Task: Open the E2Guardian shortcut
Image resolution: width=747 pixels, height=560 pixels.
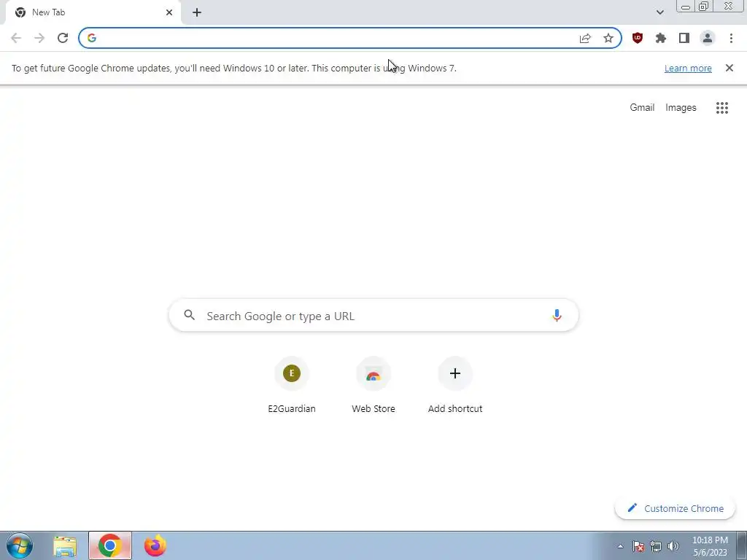Action: [292, 385]
